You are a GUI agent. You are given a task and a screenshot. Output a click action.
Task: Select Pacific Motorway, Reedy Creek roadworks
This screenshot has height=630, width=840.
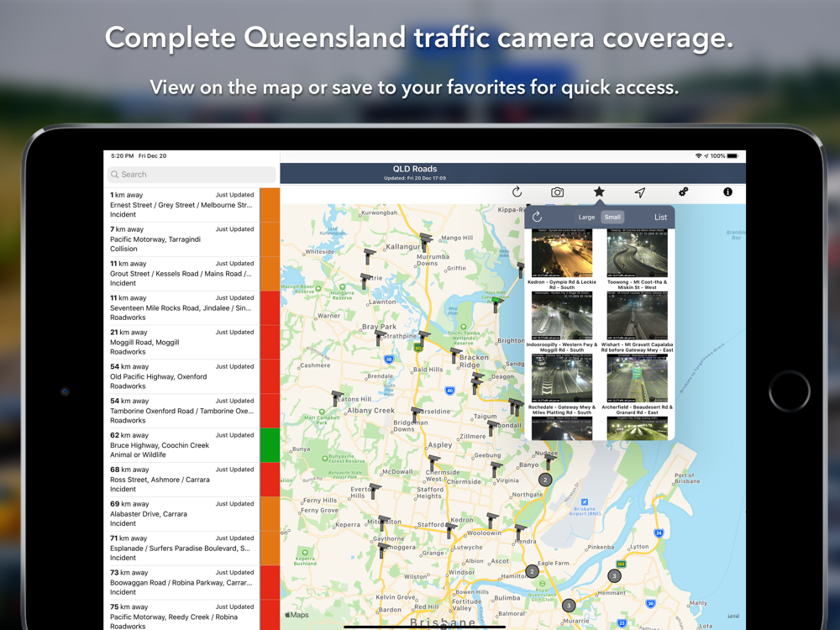point(192,615)
